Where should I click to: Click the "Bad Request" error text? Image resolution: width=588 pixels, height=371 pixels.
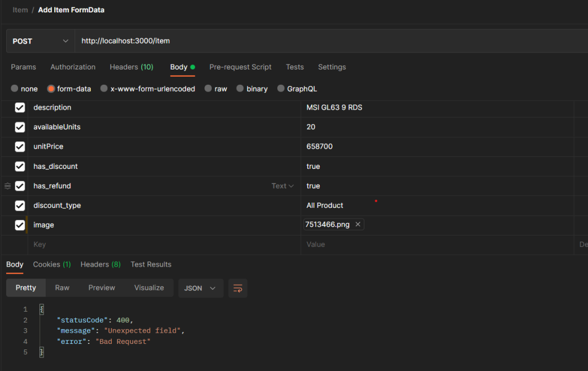click(x=123, y=342)
